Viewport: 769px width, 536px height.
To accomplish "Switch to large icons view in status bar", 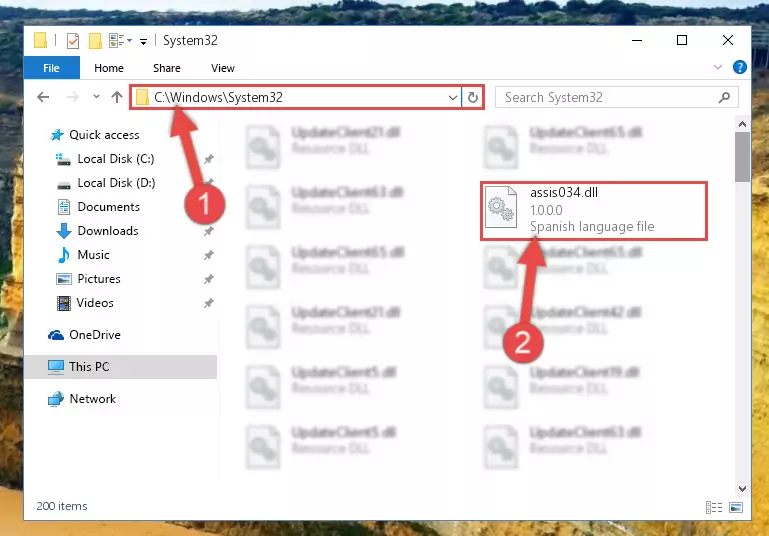I will point(736,508).
